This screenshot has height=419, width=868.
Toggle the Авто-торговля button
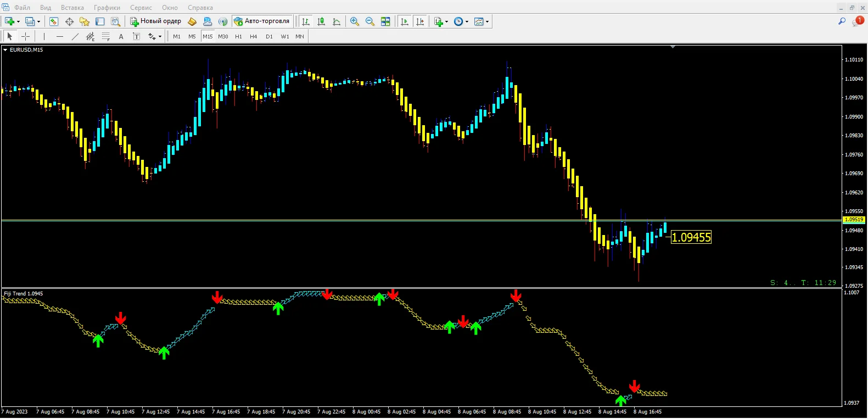point(262,21)
